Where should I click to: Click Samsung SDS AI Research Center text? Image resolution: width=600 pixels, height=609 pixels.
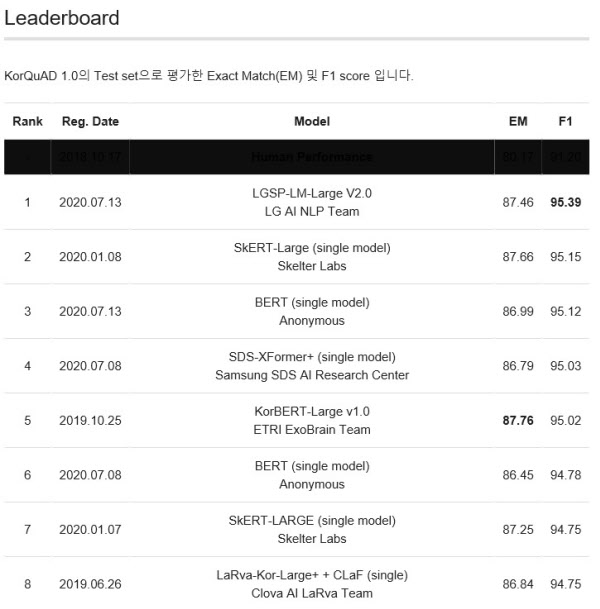click(x=312, y=375)
